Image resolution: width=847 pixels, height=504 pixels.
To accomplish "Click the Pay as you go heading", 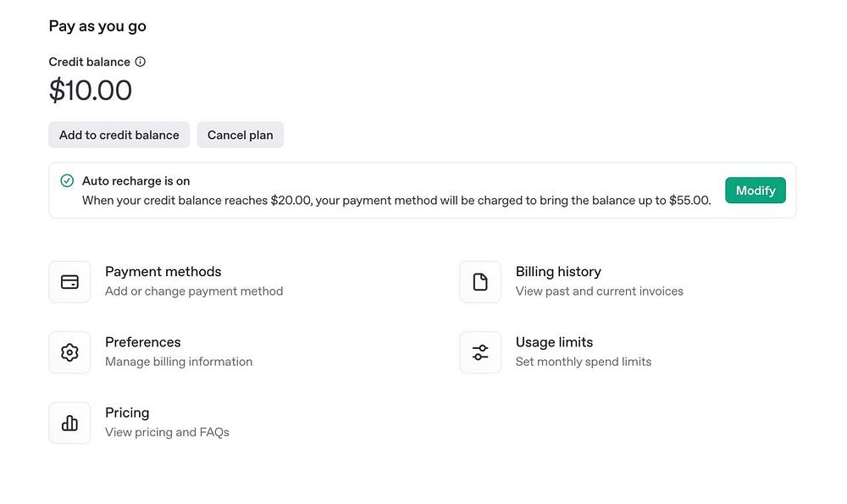I will (x=97, y=26).
